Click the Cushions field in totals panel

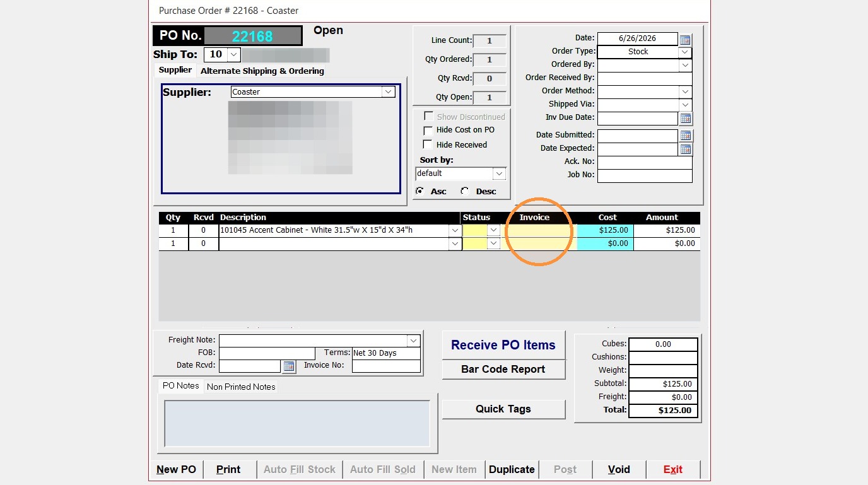[x=663, y=358]
